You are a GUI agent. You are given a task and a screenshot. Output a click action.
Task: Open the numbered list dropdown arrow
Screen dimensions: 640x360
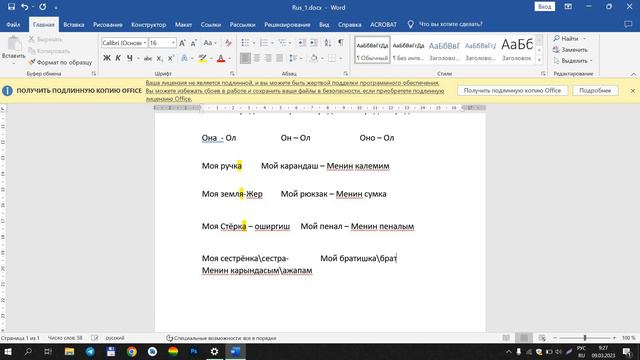click(273, 43)
